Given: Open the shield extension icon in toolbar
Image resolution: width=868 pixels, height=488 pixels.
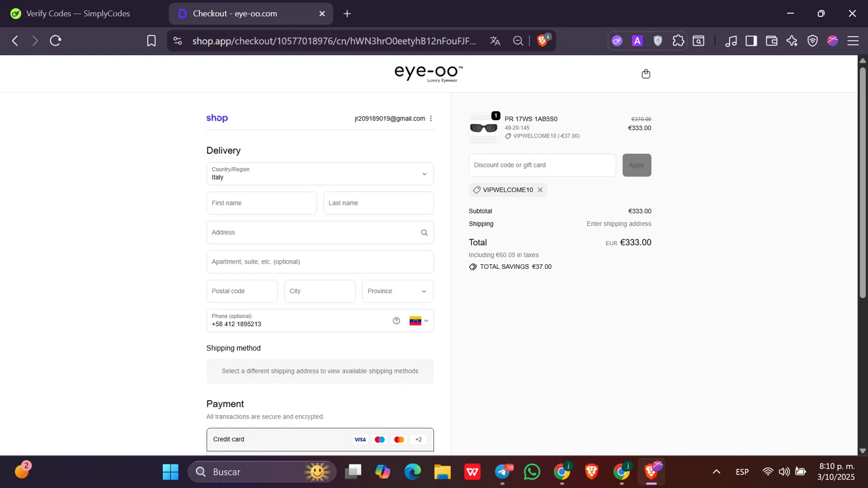Looking at the screenshot, I should (x=658, y=40).
